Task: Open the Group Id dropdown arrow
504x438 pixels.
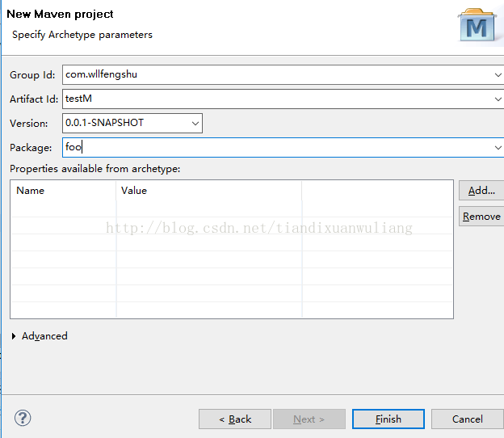Action: click(x=498, y=75)
